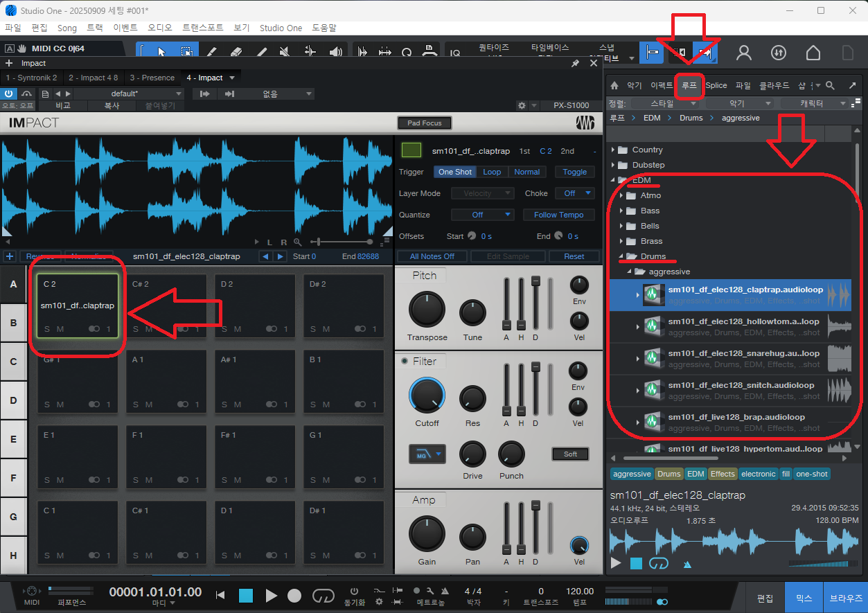Select the C# 2 pad
Image resolution: width=868 pixels, height=613 pixels.
166,305
